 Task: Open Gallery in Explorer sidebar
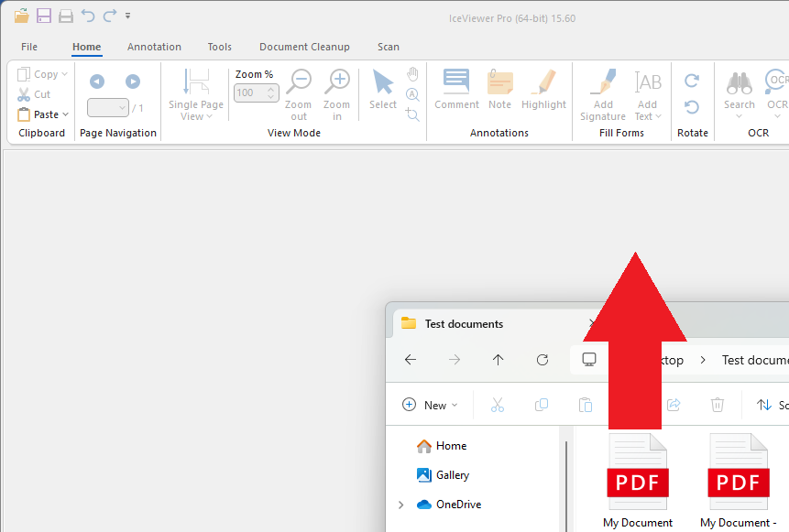coord(443,475)
